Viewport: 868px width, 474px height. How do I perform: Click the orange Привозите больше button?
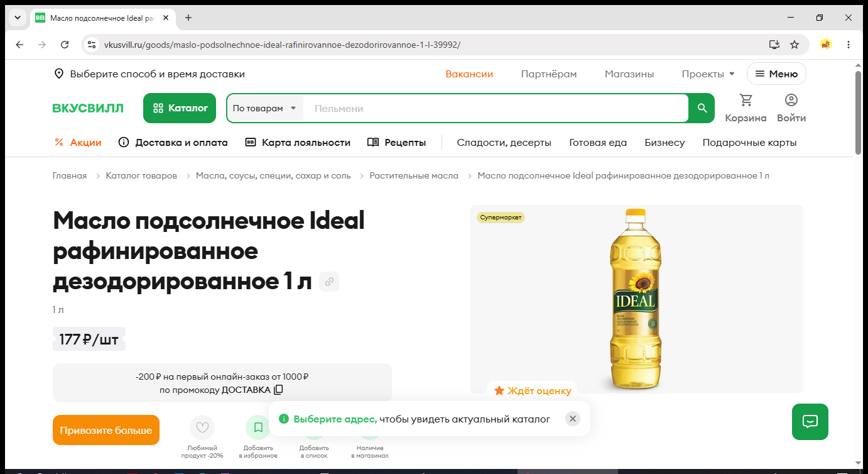click(x=106, y=430)
